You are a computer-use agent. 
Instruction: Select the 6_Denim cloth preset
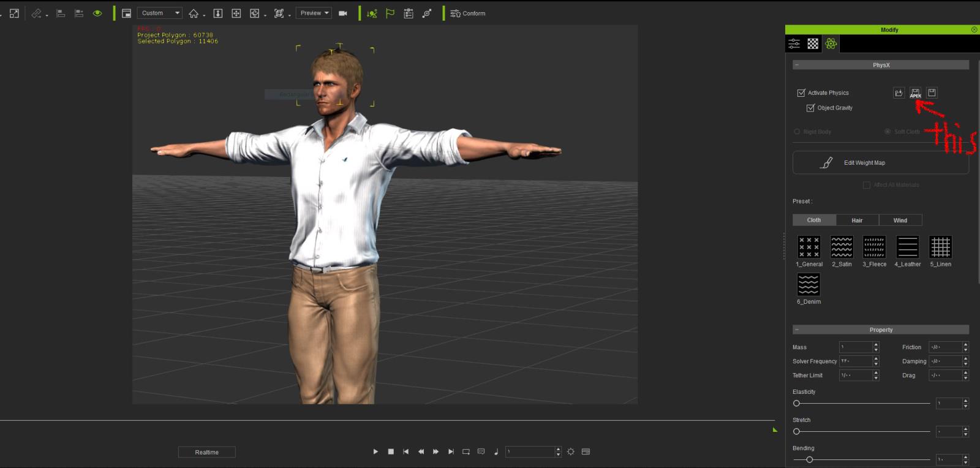pyautogui.click(x=809, y=285)
